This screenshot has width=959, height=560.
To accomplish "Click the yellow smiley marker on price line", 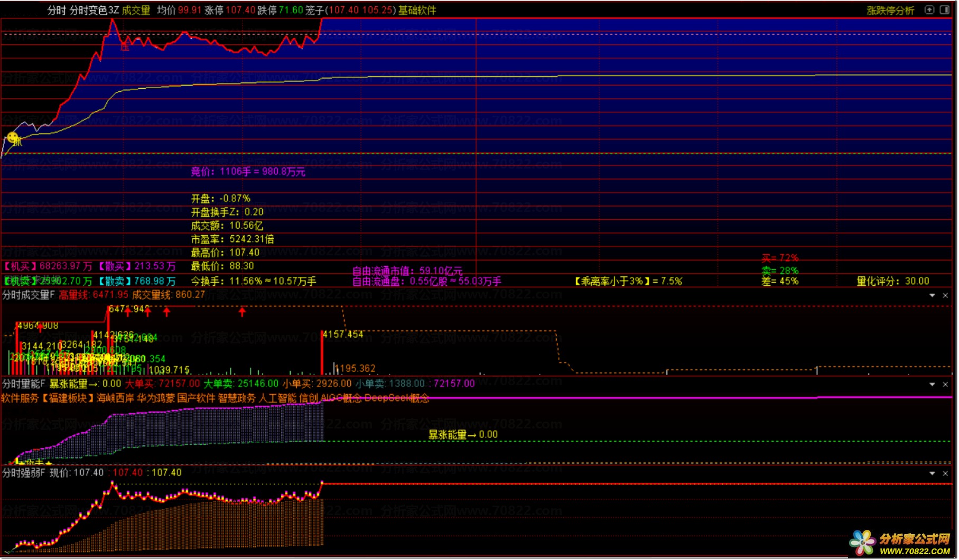I will click(12, 138).
